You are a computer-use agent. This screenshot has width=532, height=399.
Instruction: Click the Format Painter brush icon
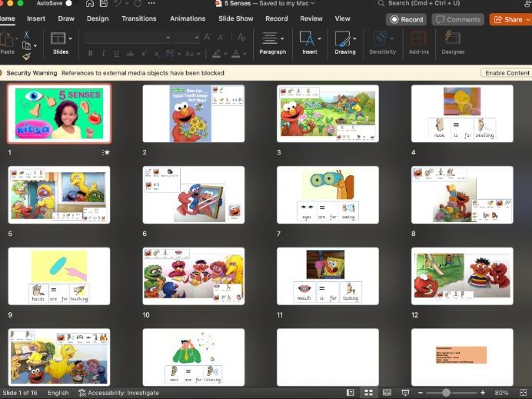coord(26,56)
